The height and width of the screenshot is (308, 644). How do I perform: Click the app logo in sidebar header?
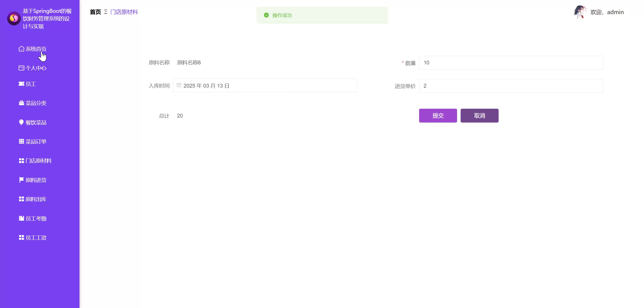click(x=14, y=18)
